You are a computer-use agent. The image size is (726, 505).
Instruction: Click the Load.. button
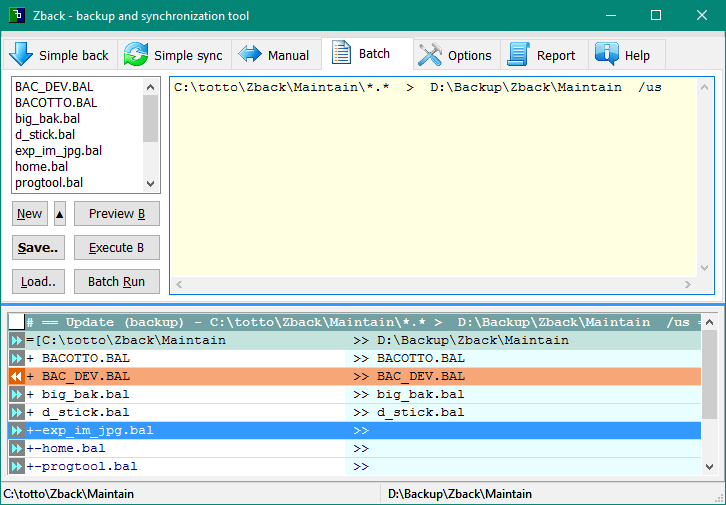pyautogui.click(x=38, y=281)
